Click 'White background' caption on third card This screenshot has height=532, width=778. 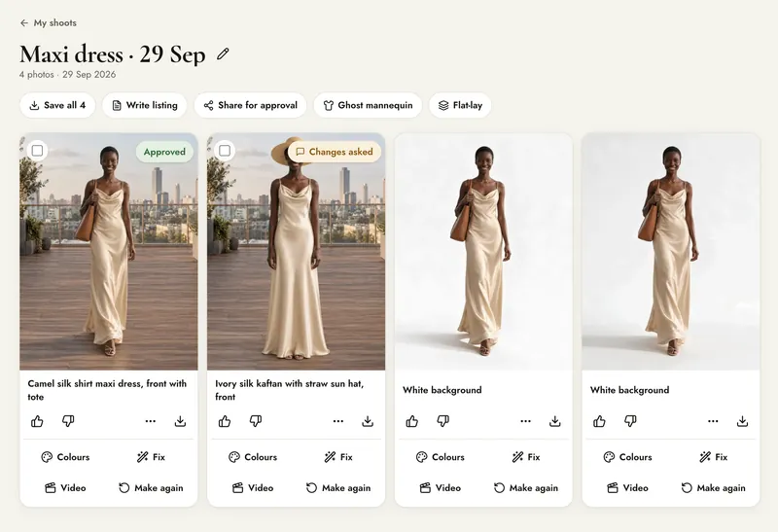coord(442,390)
